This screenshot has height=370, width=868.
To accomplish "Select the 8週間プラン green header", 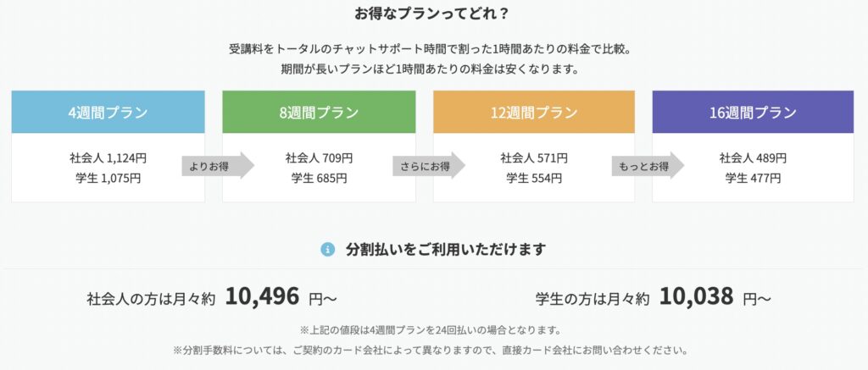I will click(319, 113).
